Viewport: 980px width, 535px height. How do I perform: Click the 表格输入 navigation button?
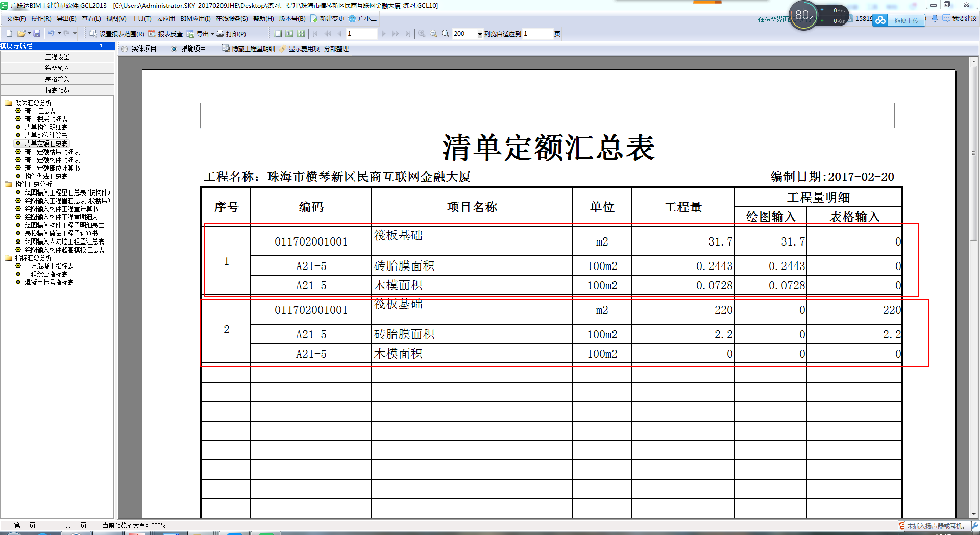(57, 79)
